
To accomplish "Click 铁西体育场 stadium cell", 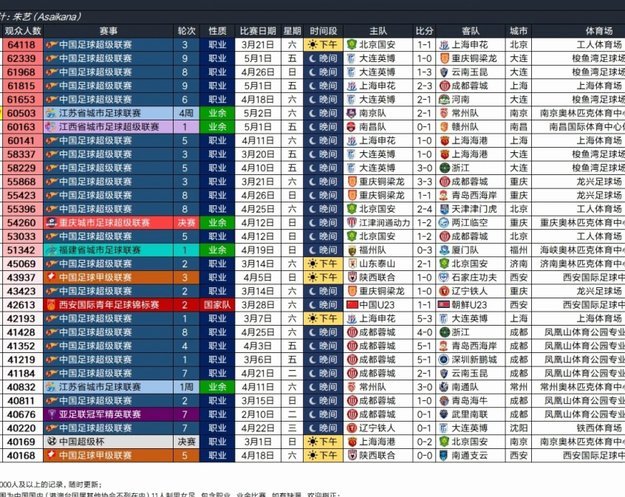I will [x=578, y=428].
